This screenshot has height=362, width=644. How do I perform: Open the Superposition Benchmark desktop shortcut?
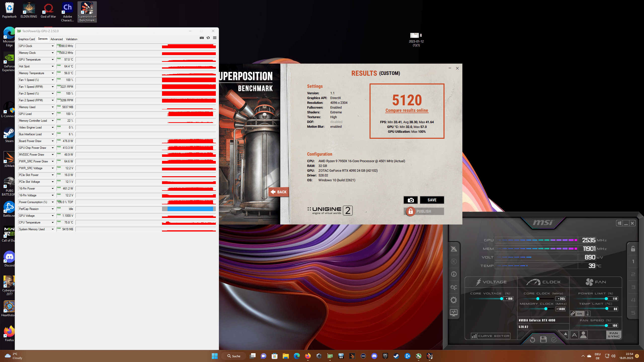tap(87, 12)
